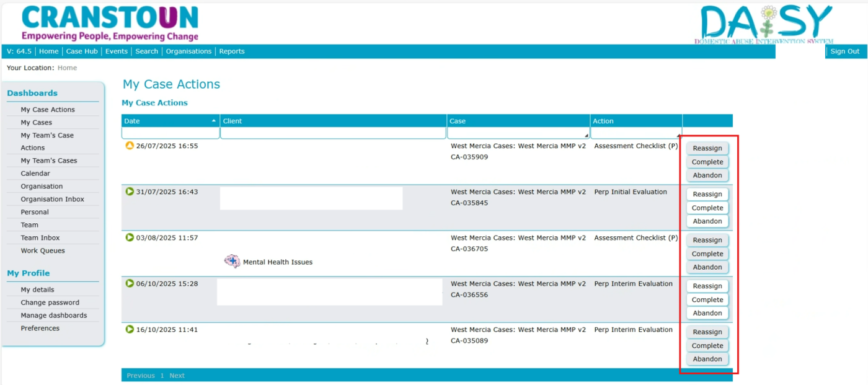Go to the Previous page of actions
This screenshot has width=868, height=385.
coord(141,376)
